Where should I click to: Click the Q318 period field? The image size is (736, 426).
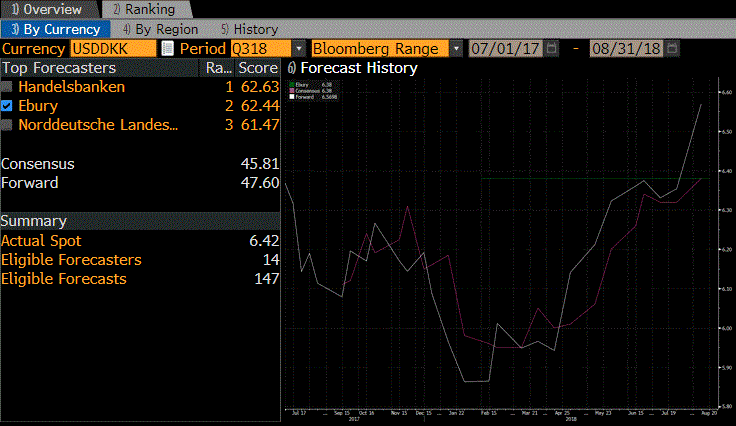261,48
